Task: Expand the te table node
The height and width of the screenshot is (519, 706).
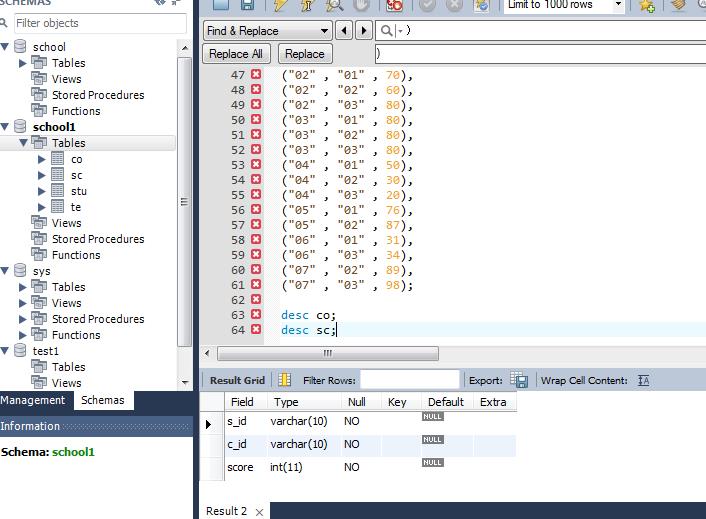Action: [x=41, y=207]
